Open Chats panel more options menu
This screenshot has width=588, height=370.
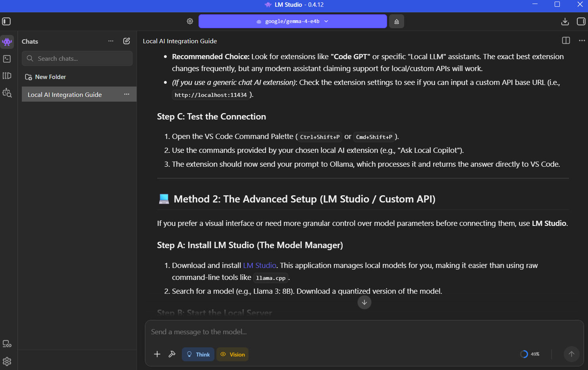click(111, 41)
